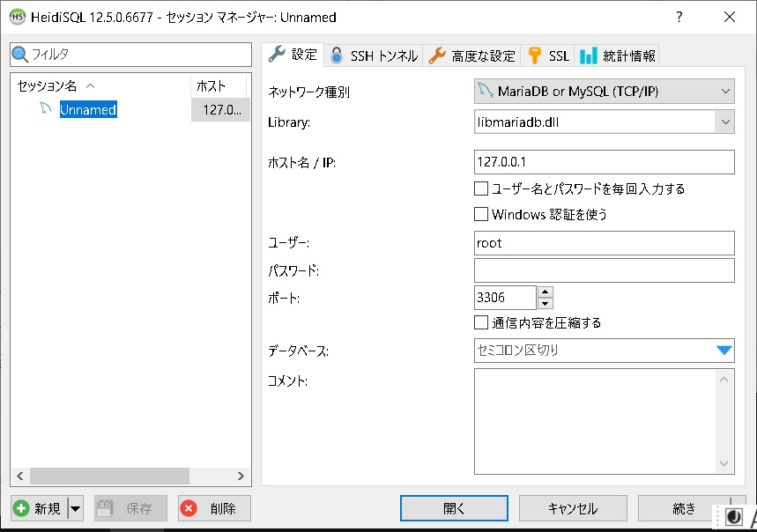This screenshot has height=532, width=757.
Task: Click the ユーザー field containing root
Action: click(604, 243)
